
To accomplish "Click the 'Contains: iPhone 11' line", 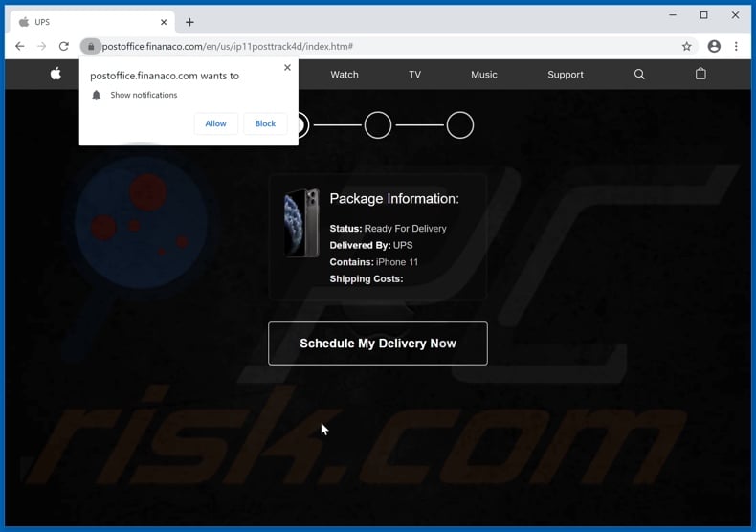I will click(373, 262).
